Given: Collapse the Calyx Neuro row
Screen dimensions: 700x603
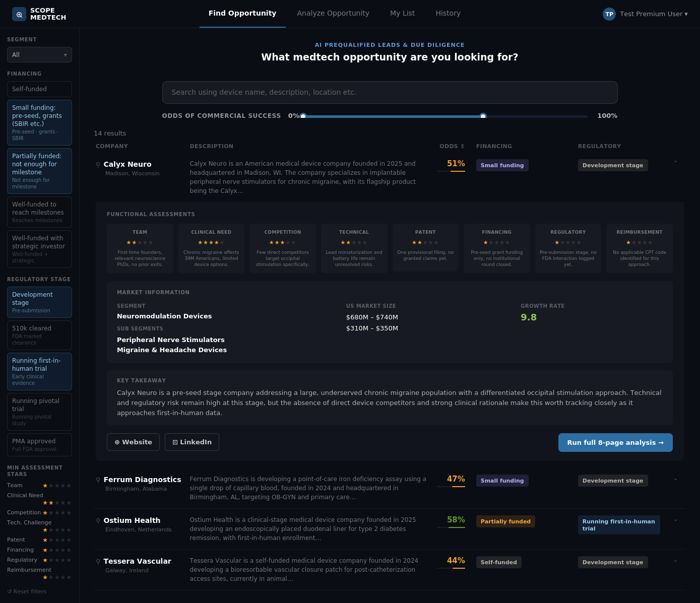Looking at the screenshot, I should [x=675, y=162].
